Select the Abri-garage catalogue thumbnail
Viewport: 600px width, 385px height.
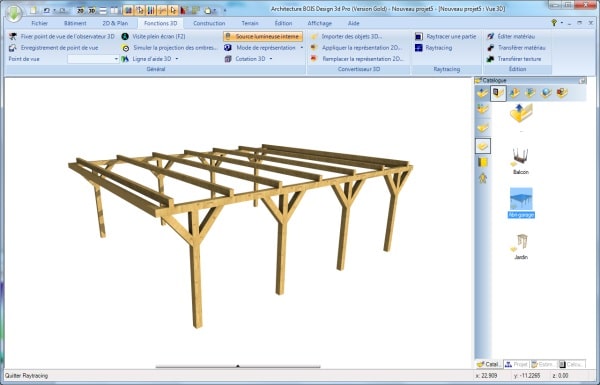(x=521, y=203)
